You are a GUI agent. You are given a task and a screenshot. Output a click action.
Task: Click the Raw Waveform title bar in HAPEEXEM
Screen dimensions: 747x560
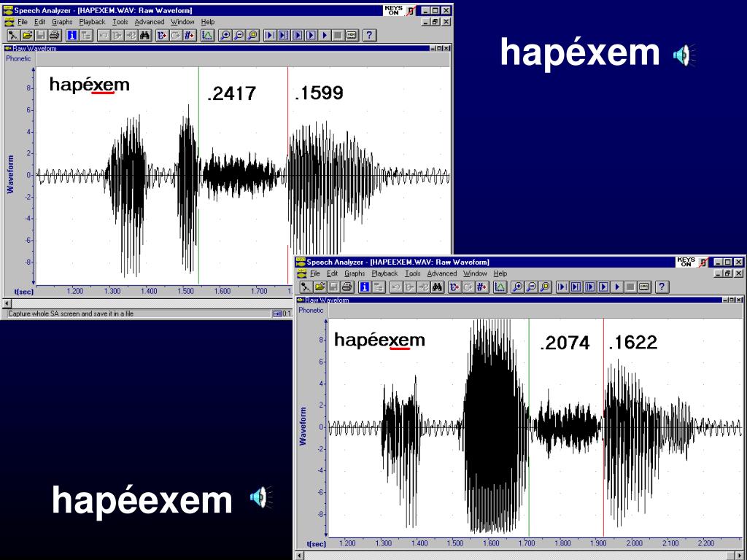pyautogui.click(x=519, y=300)
